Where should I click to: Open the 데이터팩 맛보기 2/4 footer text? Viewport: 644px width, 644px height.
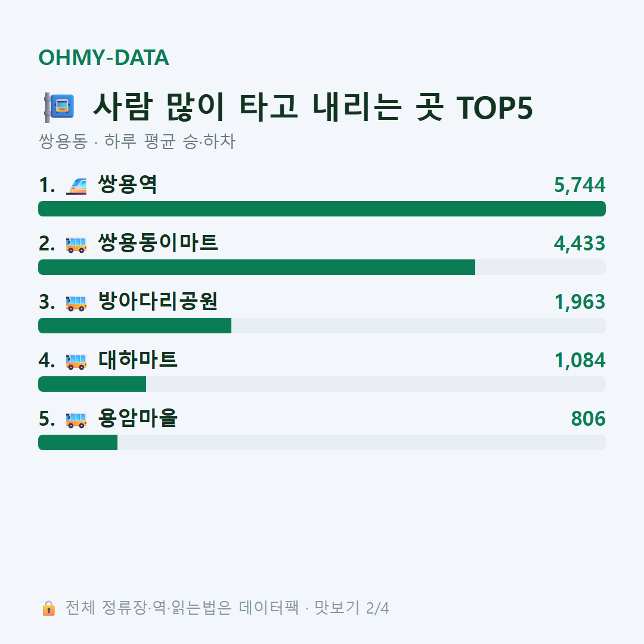227,608
